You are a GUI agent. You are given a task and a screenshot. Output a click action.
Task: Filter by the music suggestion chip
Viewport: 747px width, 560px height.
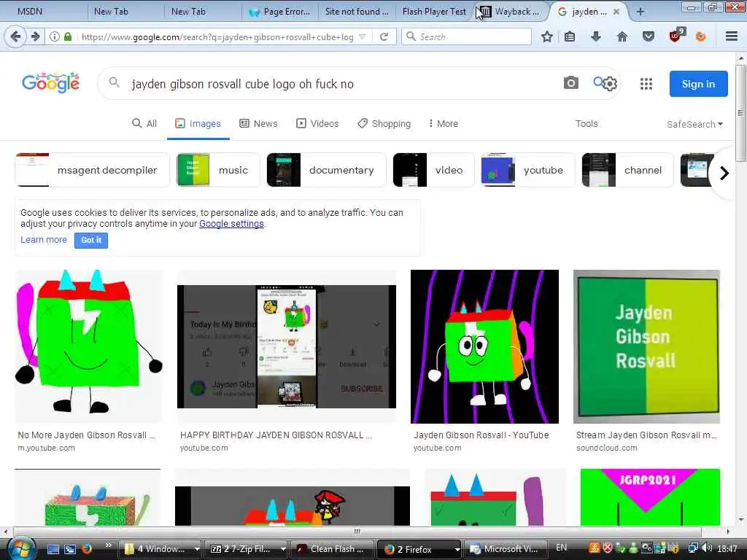pyautogui.click(x=217, y=170)
